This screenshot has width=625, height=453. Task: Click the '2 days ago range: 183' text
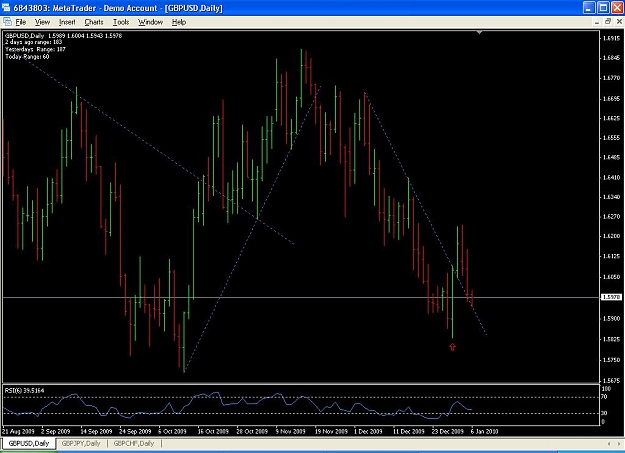pos(33,42)
